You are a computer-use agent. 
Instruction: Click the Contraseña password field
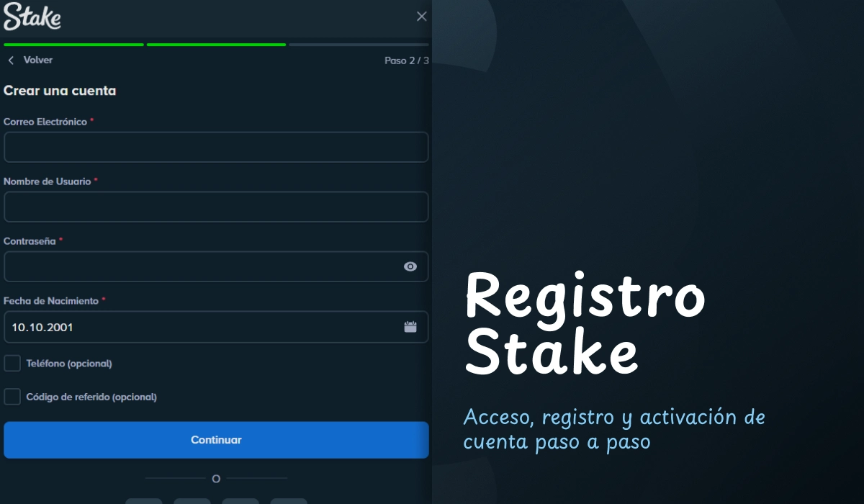coord(216,266)
